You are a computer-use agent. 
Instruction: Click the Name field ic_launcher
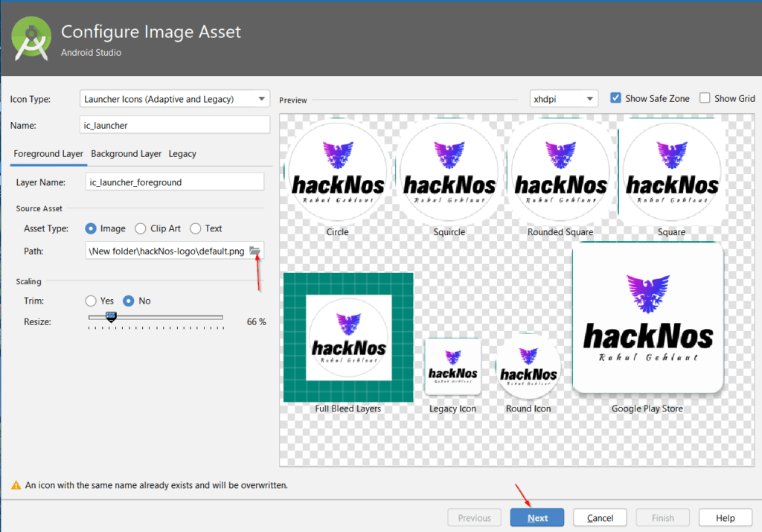pyautogui.click(x=174, y=125)
